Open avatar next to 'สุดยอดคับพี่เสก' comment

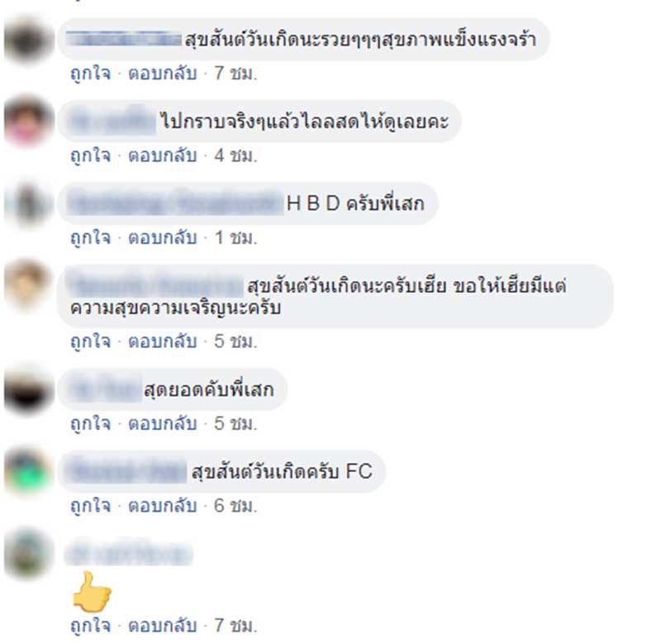tap(29, 389)
